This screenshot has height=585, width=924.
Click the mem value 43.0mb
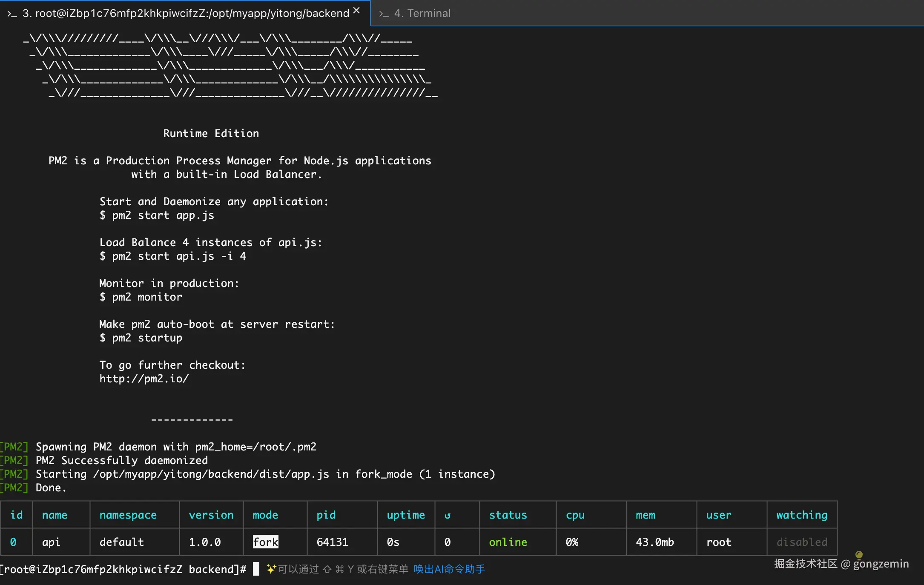(654, 542)
